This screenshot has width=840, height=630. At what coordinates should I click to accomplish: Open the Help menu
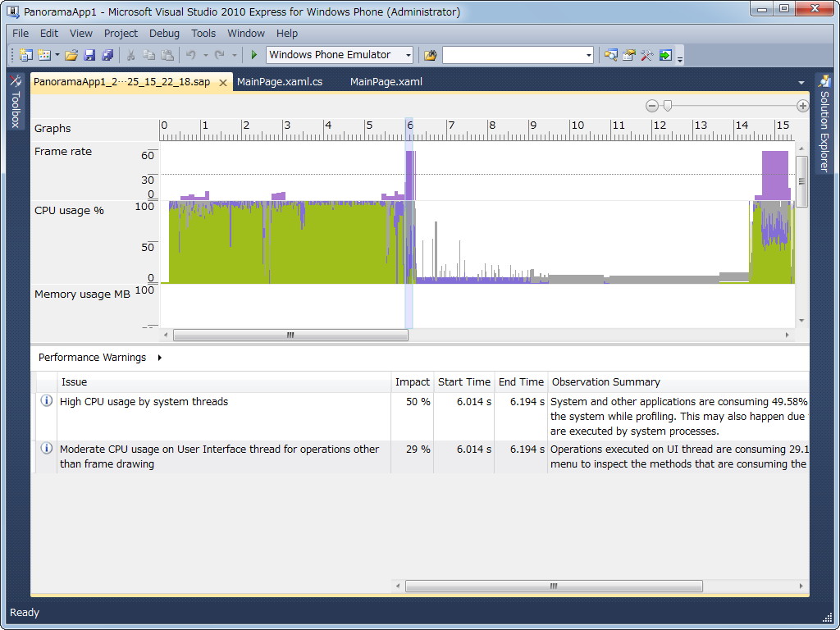(x=286, y=33)
